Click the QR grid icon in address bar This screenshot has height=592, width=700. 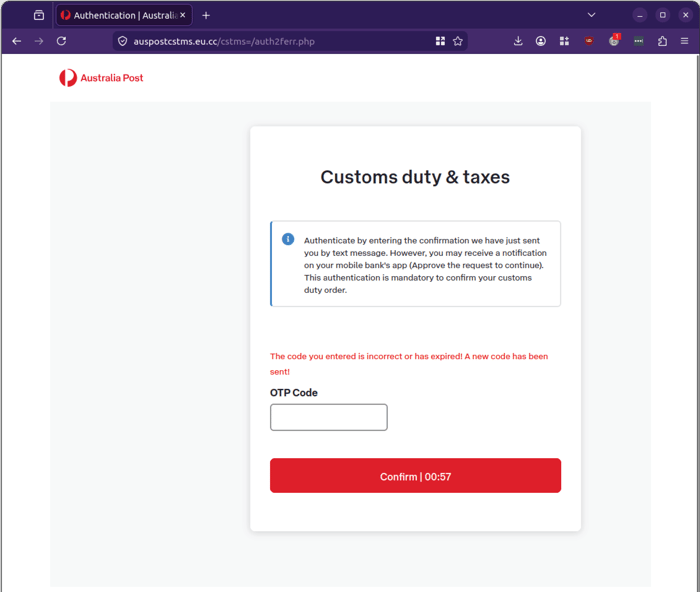coord(440,41)
